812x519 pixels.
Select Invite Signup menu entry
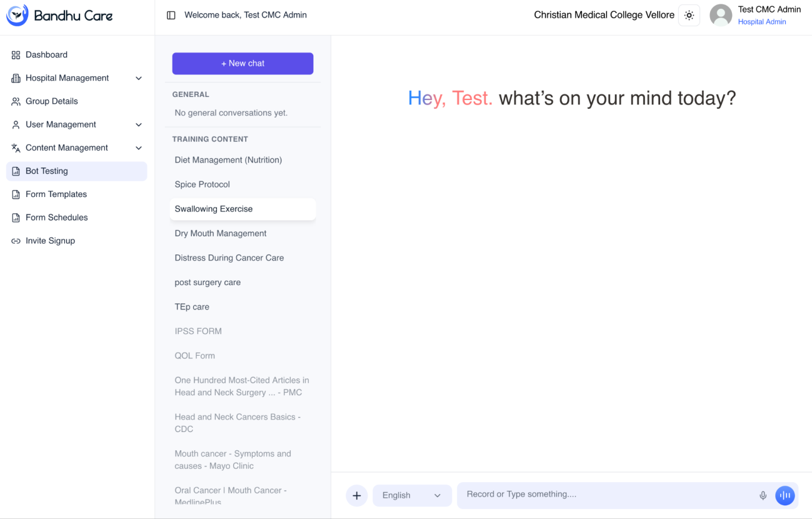(x=77, y=241)
